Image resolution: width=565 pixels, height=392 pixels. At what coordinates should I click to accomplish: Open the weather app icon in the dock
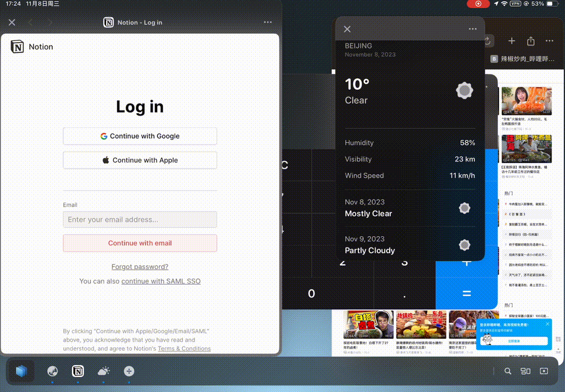point(104,371)
